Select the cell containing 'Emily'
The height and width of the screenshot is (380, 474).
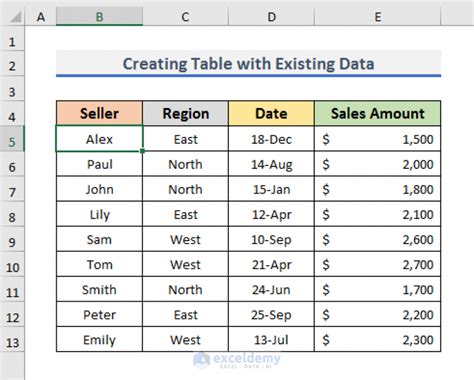coord(99,340)
